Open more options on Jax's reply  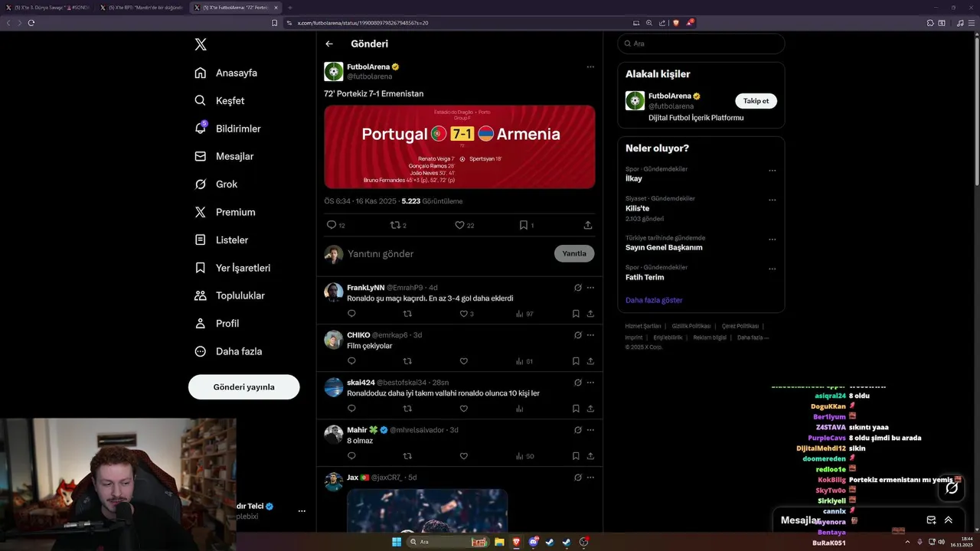(x=590, y=478)
